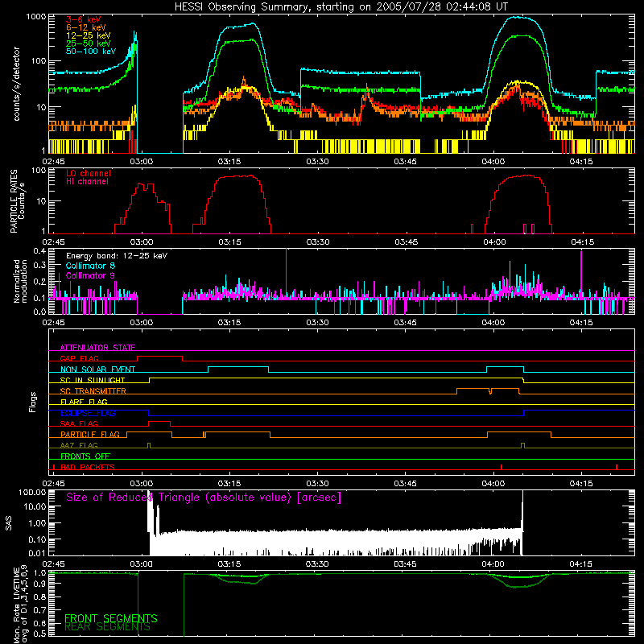Click the green 25-50 keV legend label
This screenshot has height=644, width=644.
click(89, 43)
